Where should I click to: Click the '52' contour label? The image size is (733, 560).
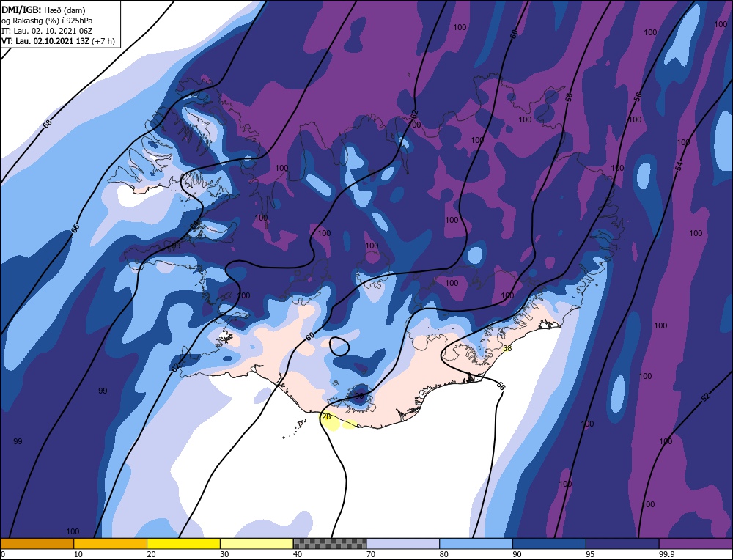pyautogui.click(x=705, y=397)
